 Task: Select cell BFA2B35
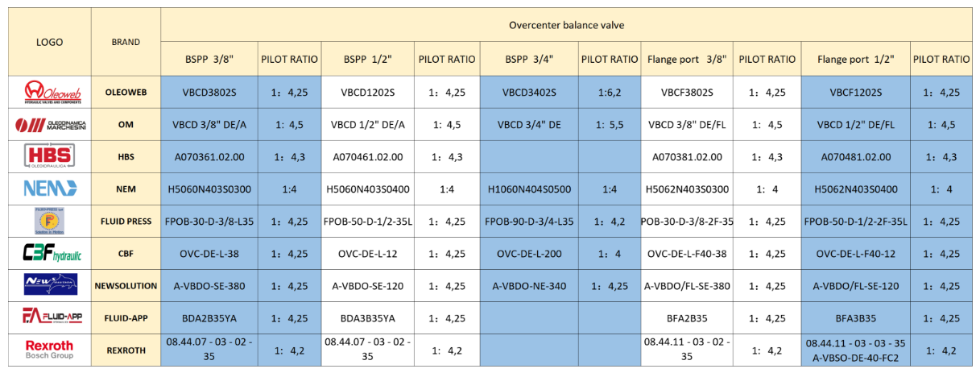[x=687, y=317]
